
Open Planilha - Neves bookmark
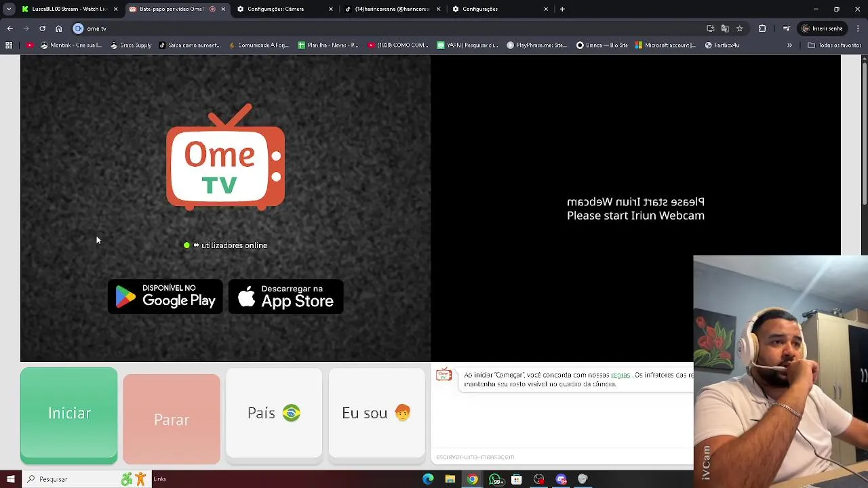click(x=329, y=45)
